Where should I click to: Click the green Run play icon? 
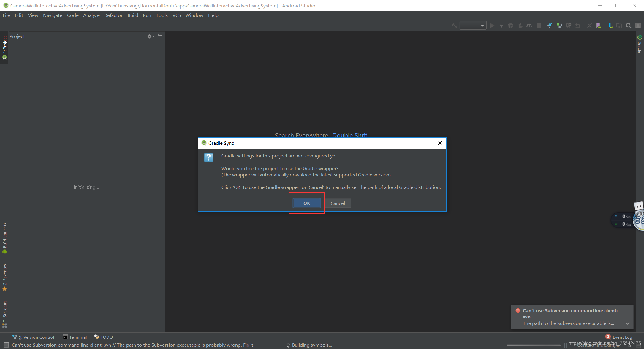pyautogui.click(x=492, y=26)
